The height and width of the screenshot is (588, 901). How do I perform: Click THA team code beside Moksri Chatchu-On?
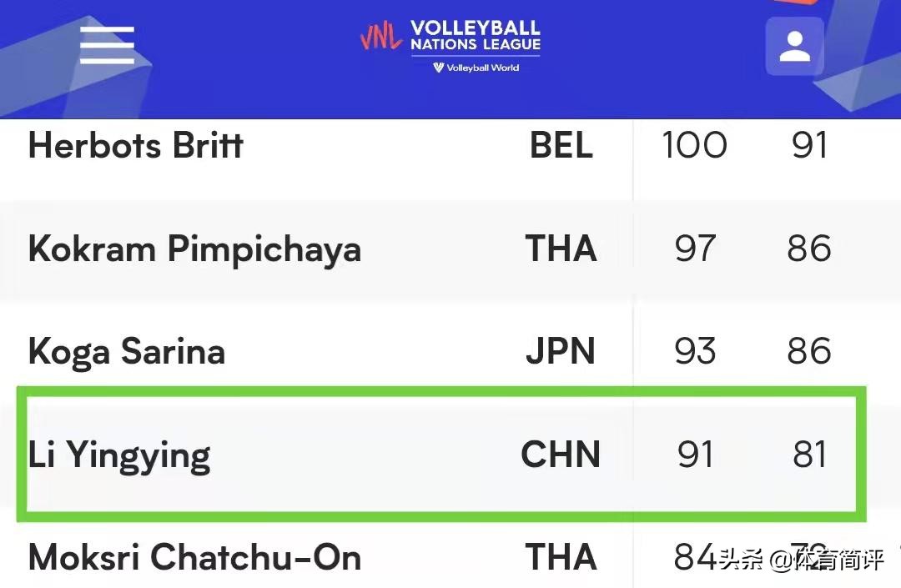click(561, 557)
